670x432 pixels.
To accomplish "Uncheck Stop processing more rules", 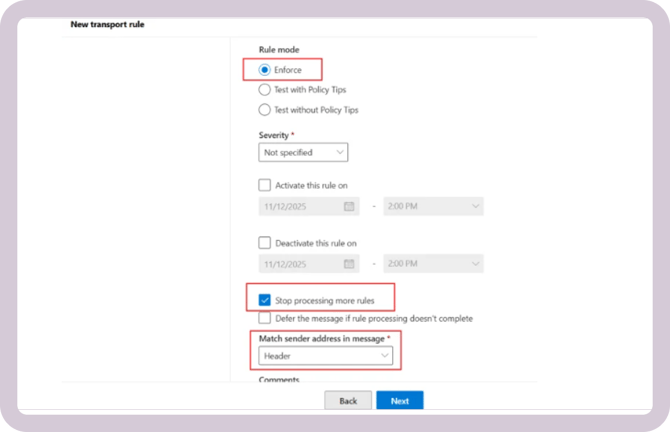I will (265, 300).
